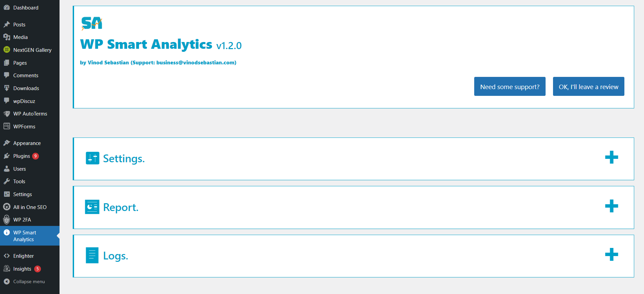Viewport: 644px width, 294px height.
Task: Click the Need some support button
Action: coord(510,87)
